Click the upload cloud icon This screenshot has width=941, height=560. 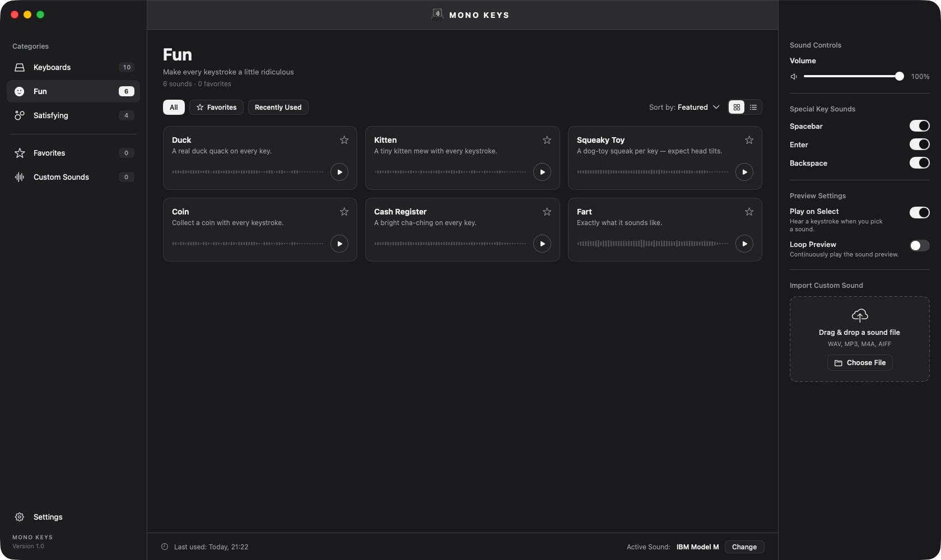point(860,315)
